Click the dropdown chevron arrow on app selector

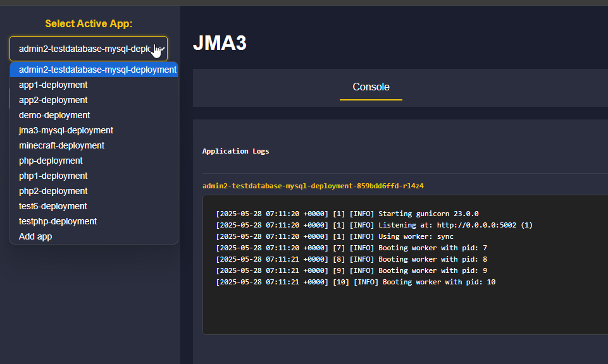[x=163, y=49]
